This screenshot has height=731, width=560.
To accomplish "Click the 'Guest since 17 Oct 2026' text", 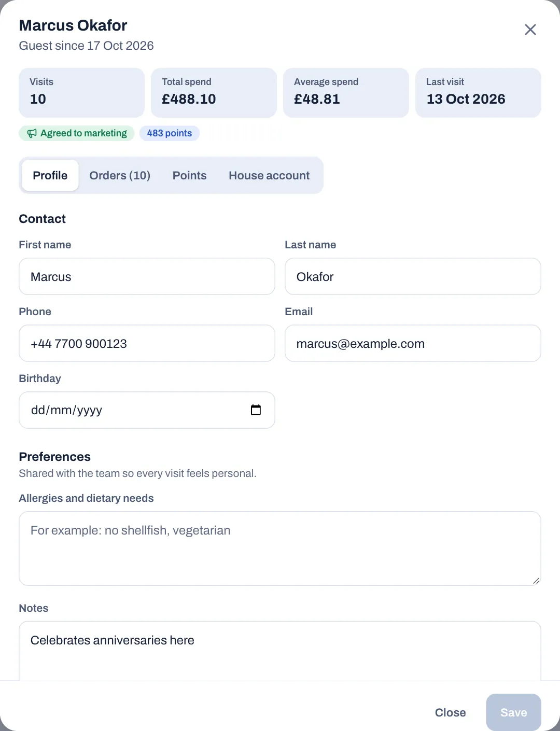I will 86,46.
